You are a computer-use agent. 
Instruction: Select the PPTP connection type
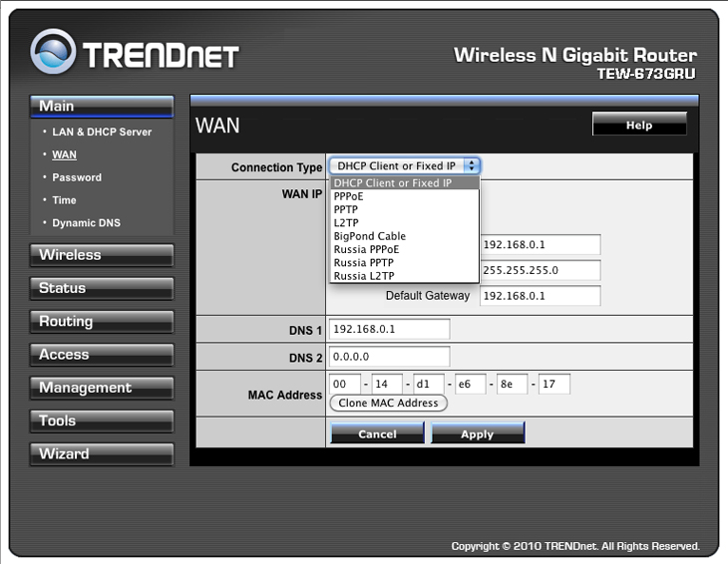346,210
